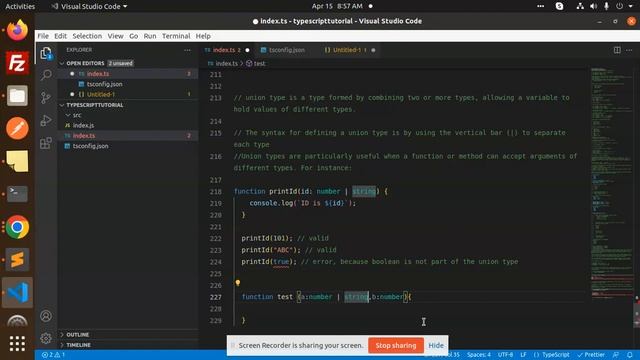Launch Sublime Text from the dock

17,260
